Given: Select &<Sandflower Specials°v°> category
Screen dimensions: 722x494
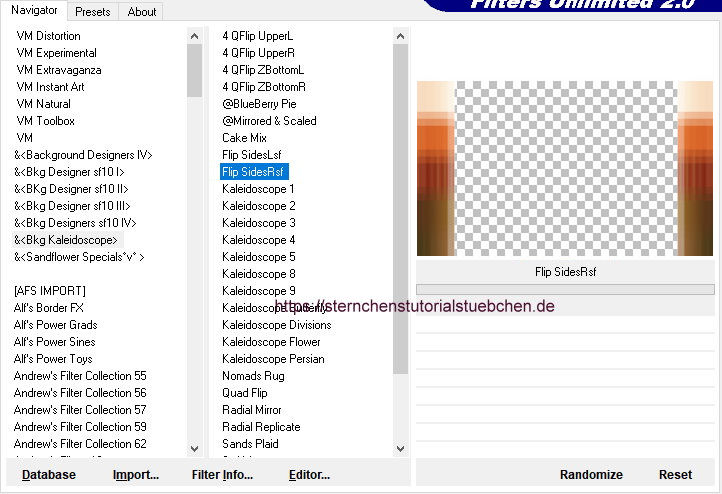Looking at the screenshot, I should click(x=79, y=257).
